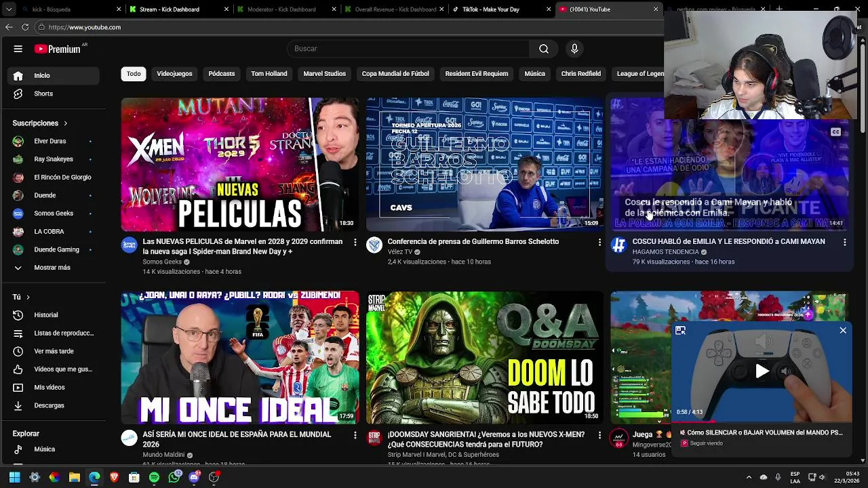Open COSCU HABLÓ DE EMILIA video title
868x488 pixels.
pos(728,241)
